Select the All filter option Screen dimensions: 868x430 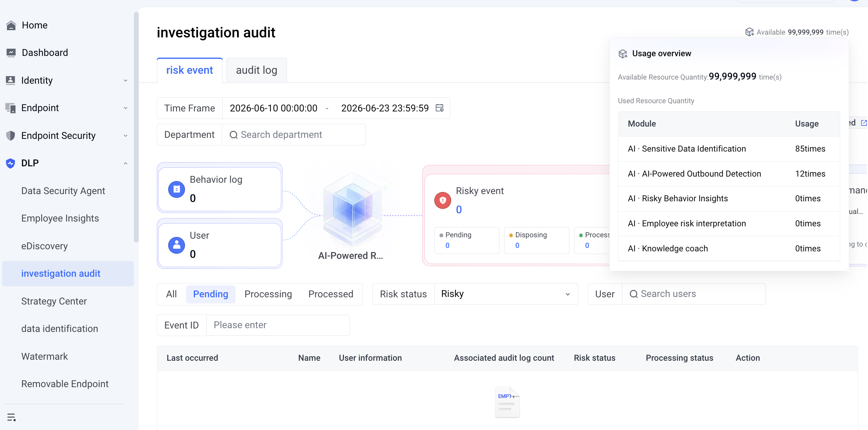tap(171, 294)
